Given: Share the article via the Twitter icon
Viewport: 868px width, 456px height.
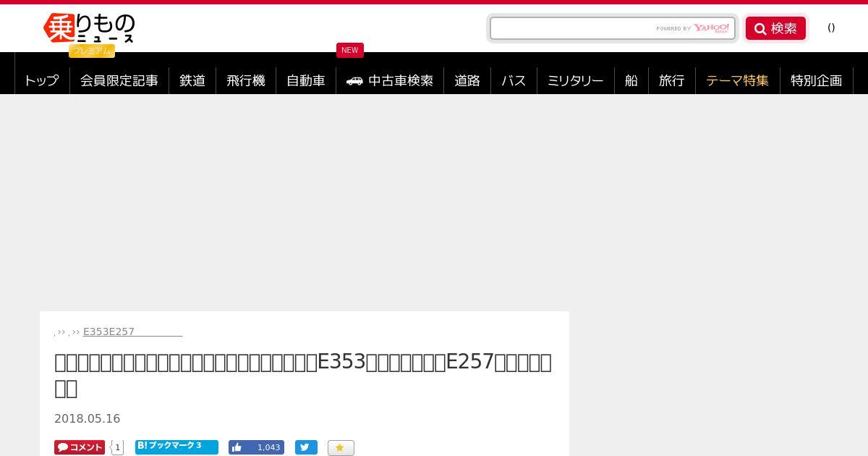Looking at the screenshot, I should point(306,447).
